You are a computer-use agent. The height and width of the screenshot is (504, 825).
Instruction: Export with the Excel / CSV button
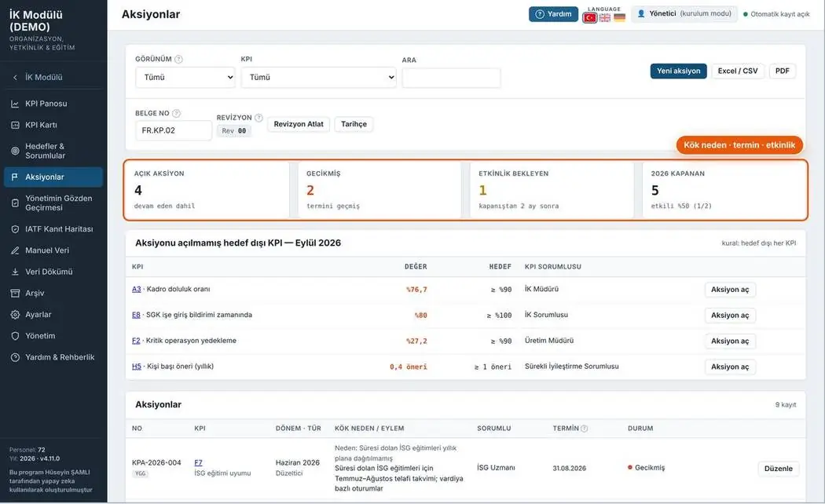pyautogui.click(x=738, y=71)
